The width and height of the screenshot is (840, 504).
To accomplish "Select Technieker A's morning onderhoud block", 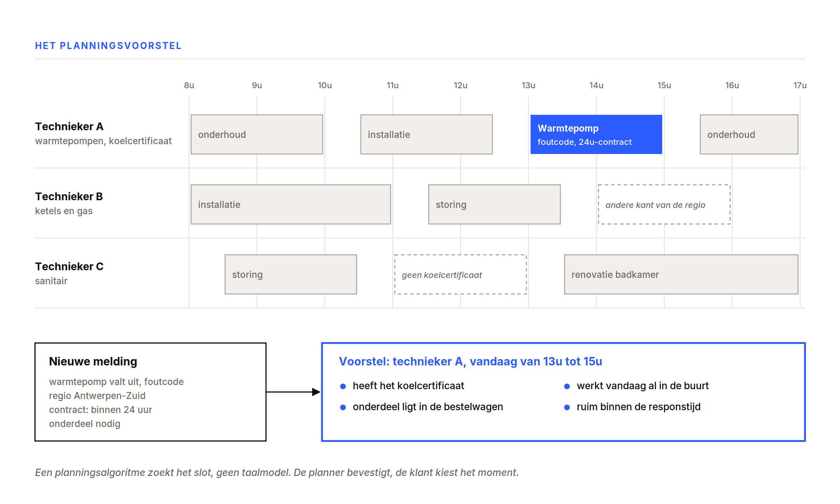I will tap(257, 134).
